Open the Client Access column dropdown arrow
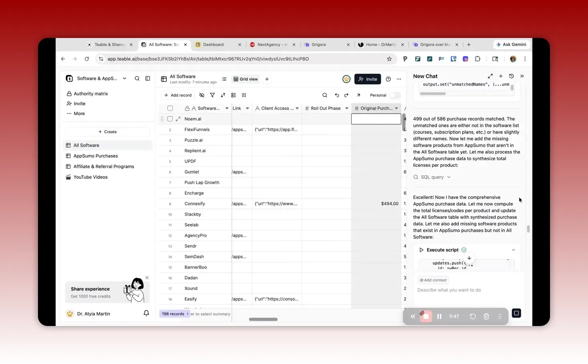Viewport: 588px width, 364px height. point(297,108)
